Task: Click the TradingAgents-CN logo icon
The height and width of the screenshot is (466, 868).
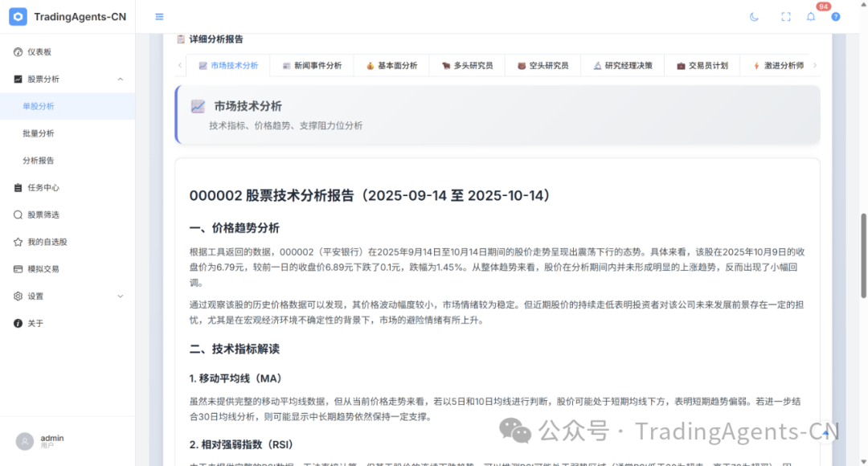Action: click(18, 17)
